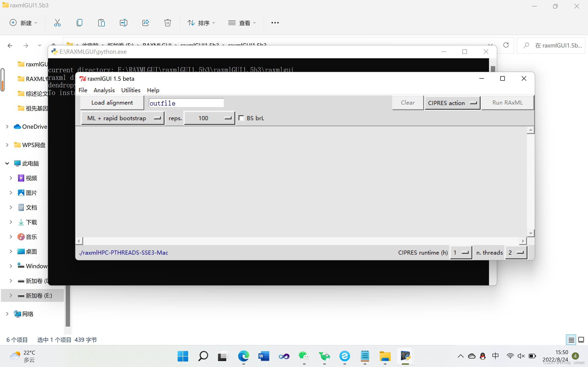Click the Run RAxML button
Screen dimensions: 588x367
point(507,103)
